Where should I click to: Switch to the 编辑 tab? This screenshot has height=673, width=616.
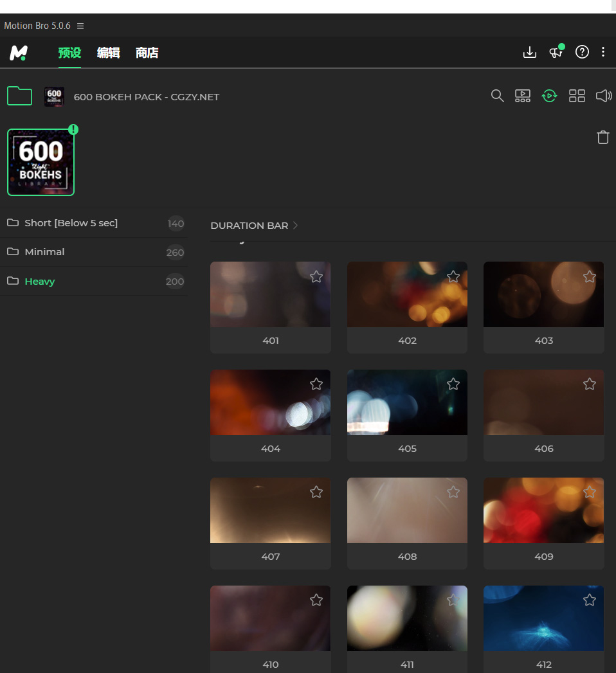pos(108,53)
